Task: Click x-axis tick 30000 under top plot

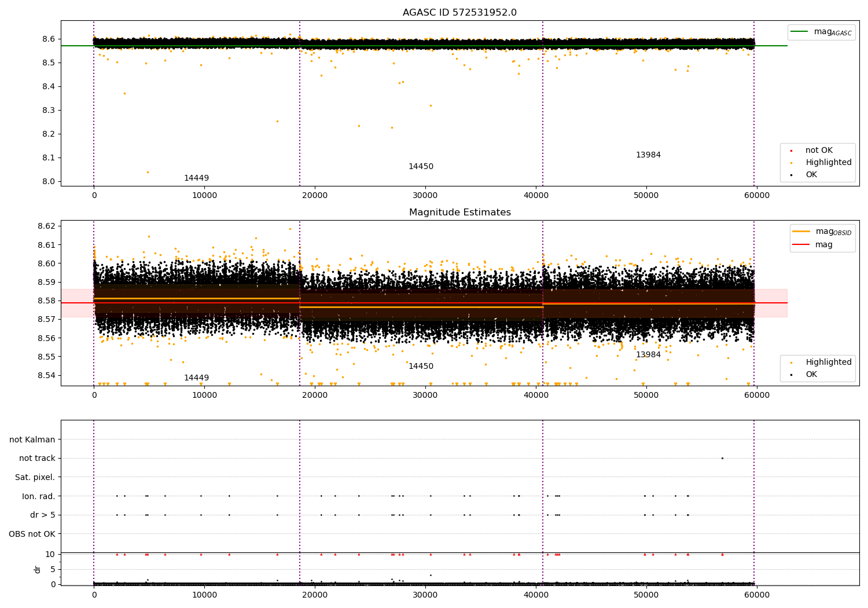Action: click(x=425, y=196)
